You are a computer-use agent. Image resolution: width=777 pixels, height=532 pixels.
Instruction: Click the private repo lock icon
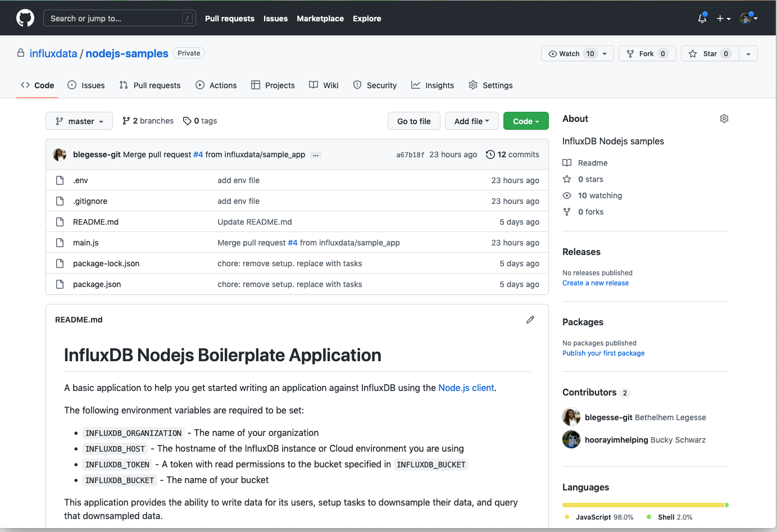click(21, 53)
